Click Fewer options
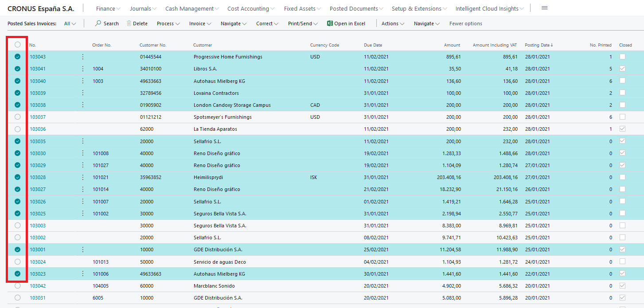644x308 pixels. pyautogui.click(x=466, y=23)
